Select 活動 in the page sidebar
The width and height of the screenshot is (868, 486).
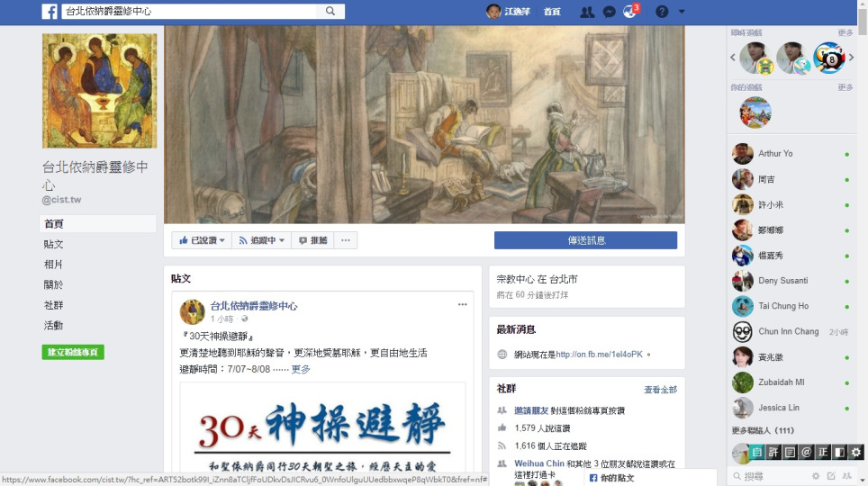[x=54, y=326]
